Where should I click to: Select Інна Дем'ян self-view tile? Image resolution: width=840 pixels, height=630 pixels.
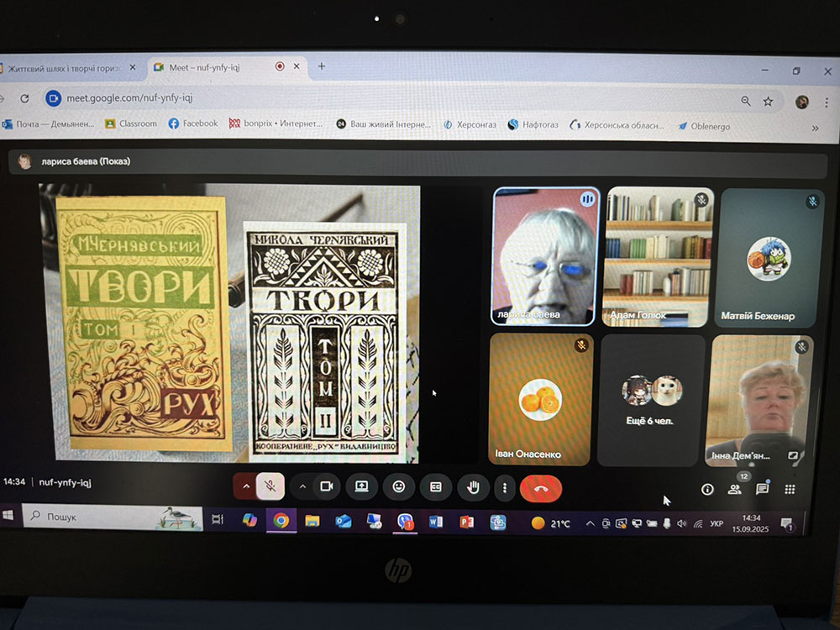pyautogui.click(x=759, y=400)
